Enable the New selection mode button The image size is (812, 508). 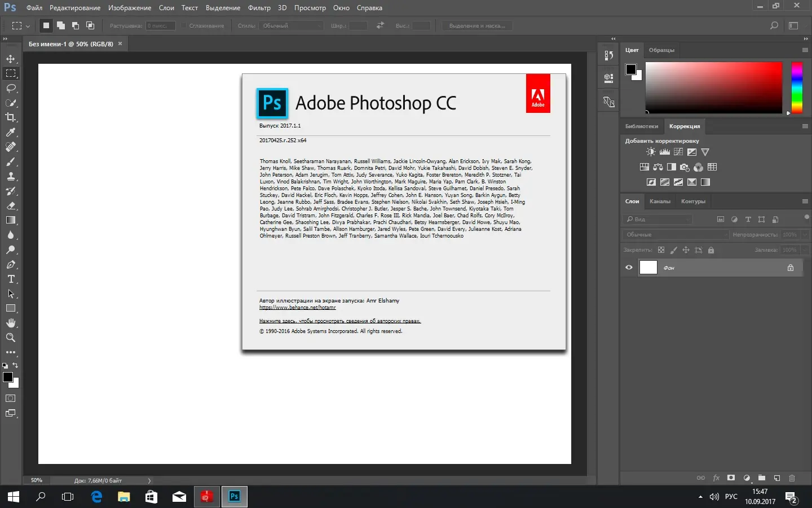coord(46,25)
